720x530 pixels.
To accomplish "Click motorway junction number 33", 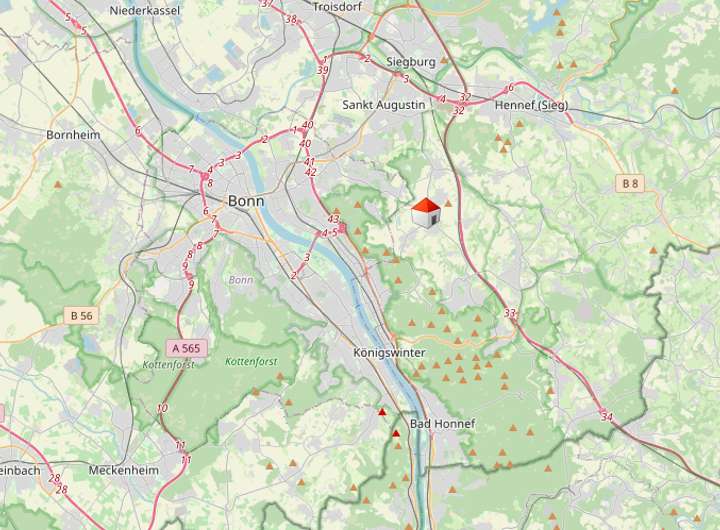I will point(510,313).
